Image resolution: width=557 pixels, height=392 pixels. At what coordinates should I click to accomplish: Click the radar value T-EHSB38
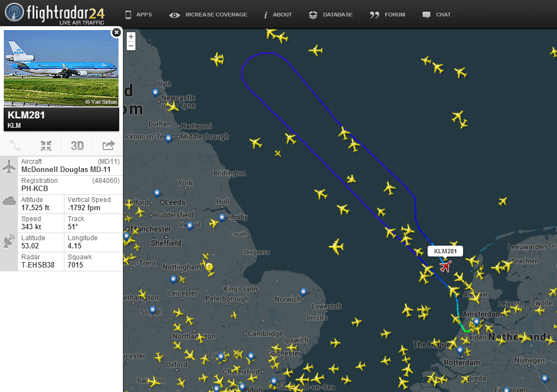coord(38,265)
